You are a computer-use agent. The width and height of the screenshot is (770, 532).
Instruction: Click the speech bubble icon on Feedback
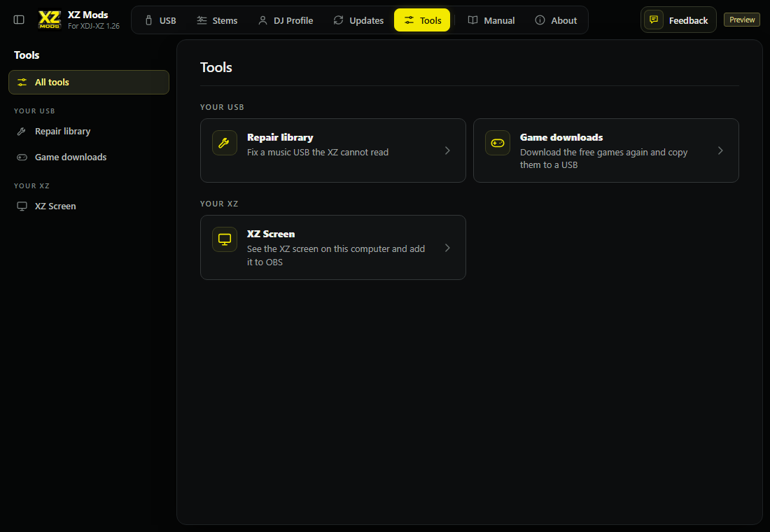point(654,20)
